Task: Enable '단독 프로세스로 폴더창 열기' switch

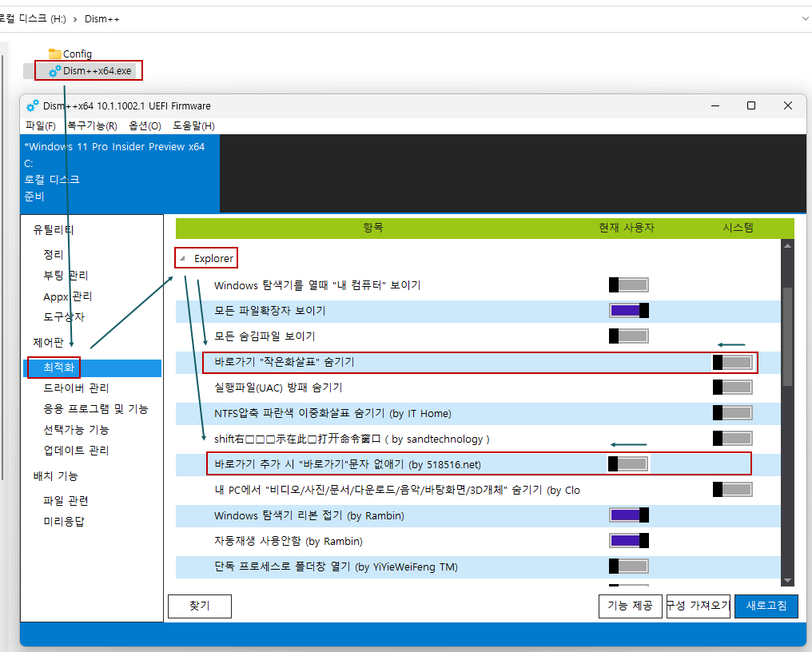Action: point(629,567)
